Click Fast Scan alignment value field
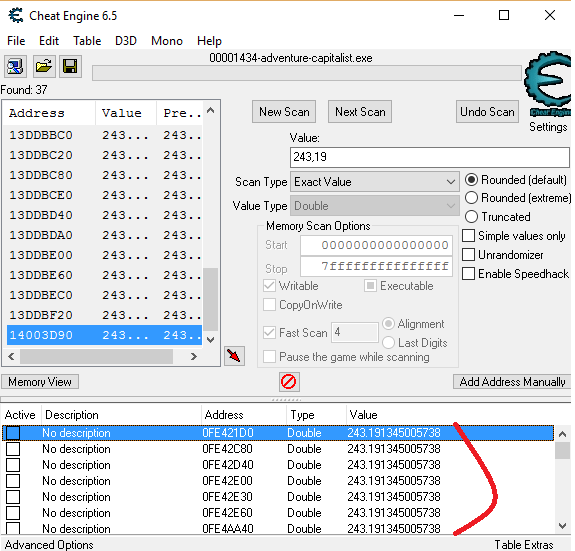Image resolution: width=575 pixels, height=551 pixels. (x=355, y=333)
